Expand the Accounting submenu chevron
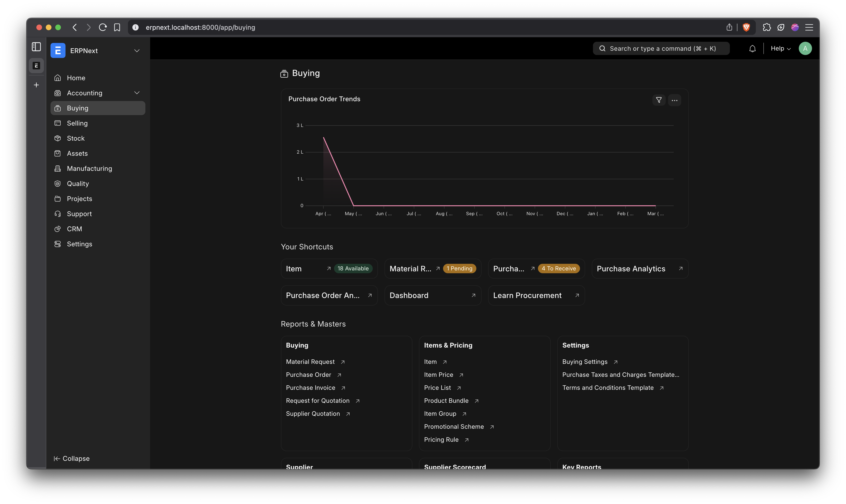The width and height of the screenshot is (846, 504). (137, 93)
